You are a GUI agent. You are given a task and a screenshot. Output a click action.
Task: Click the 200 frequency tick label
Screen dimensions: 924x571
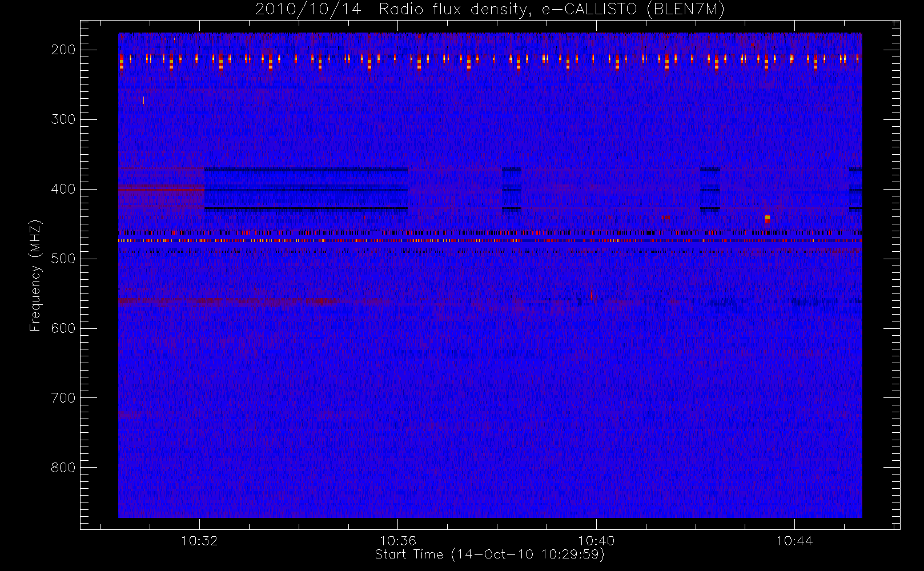pyautogui.click(x=63, y=50)
